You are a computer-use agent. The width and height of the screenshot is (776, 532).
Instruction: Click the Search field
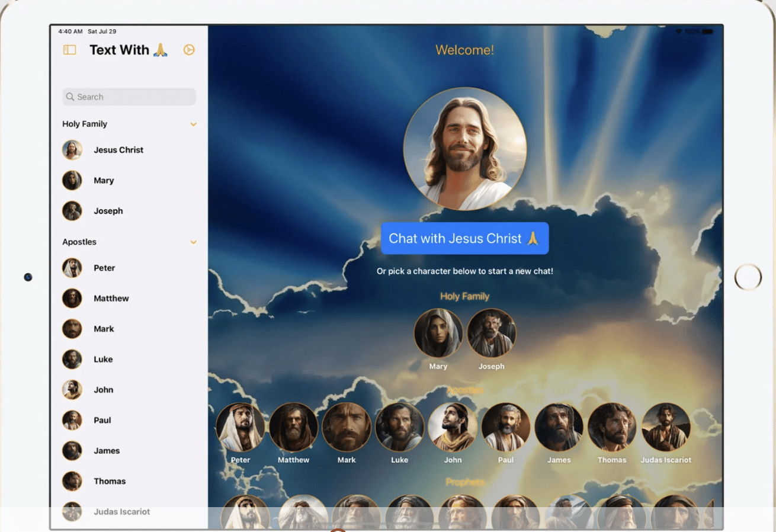point(129,97)
